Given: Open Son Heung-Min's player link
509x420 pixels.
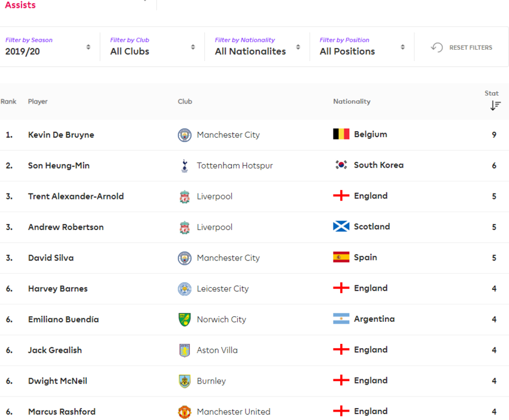Looking at the screenshot, I should (59, 165).
